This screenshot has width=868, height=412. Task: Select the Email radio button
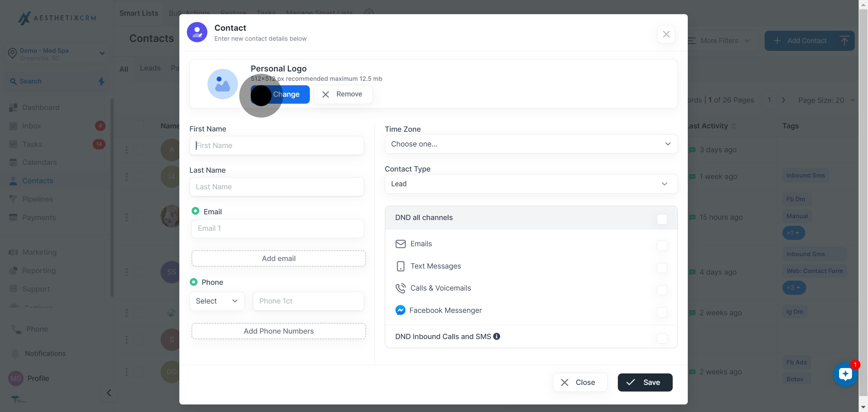click(x=195, y=211)
